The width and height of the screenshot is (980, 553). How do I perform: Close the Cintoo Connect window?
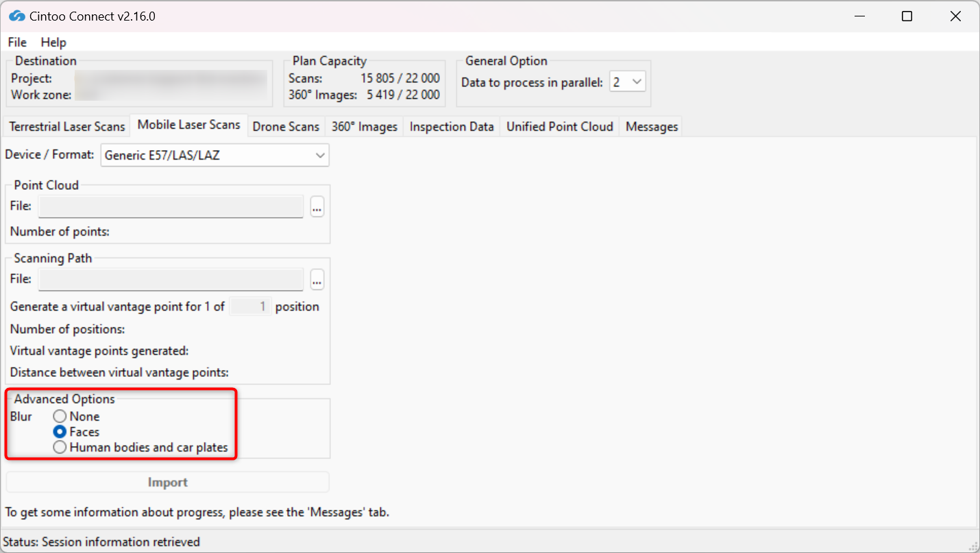[x=955, y=16]
